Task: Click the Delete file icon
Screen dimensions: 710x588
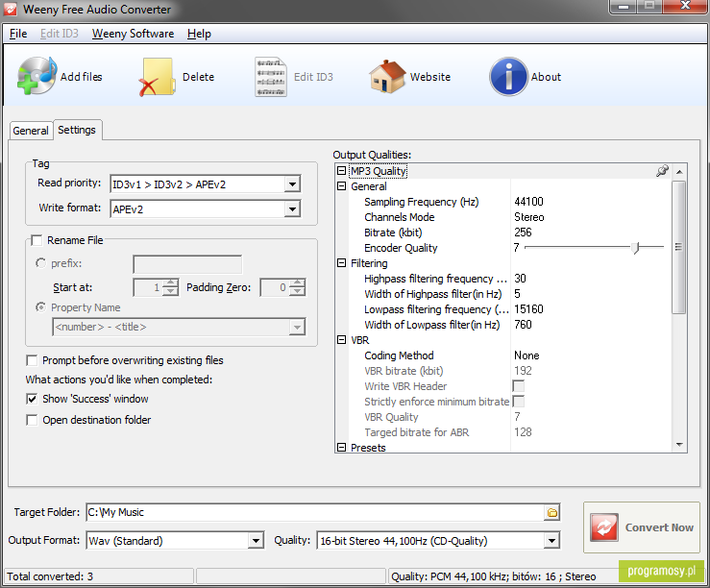Action: [157, 77]
